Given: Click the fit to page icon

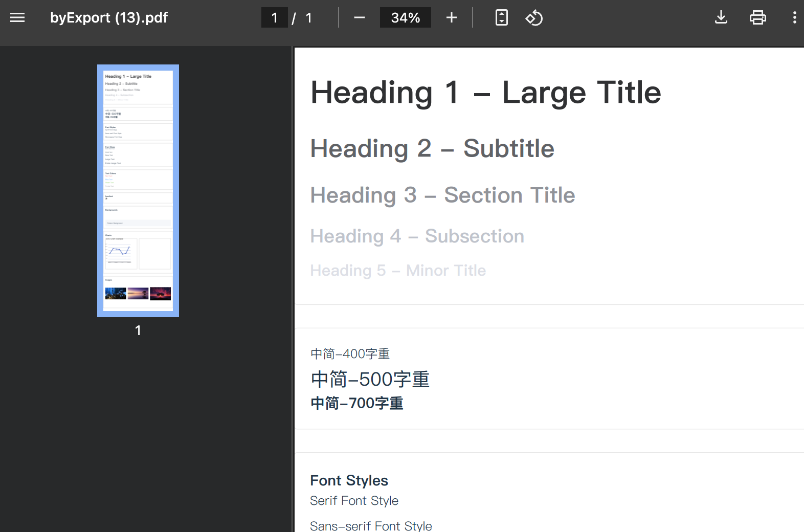Looking at the screenshot, I should coord(502,18).
